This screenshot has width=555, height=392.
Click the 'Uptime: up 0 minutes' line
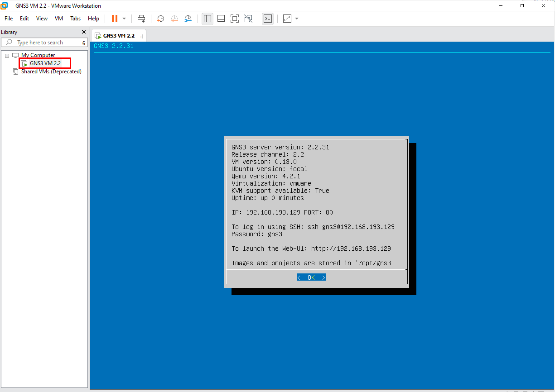tap(268, 198)
